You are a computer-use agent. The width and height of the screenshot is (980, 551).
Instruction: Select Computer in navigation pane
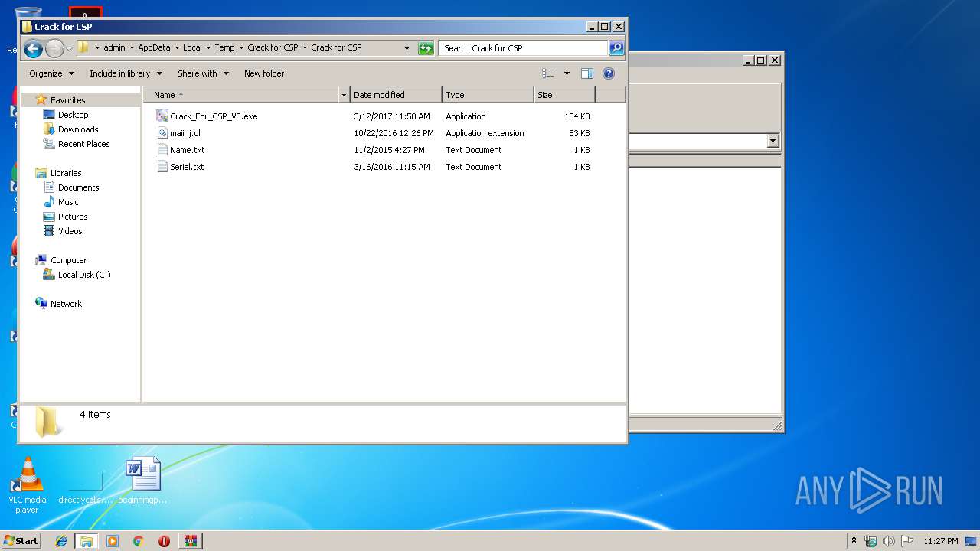pos(68,260)
